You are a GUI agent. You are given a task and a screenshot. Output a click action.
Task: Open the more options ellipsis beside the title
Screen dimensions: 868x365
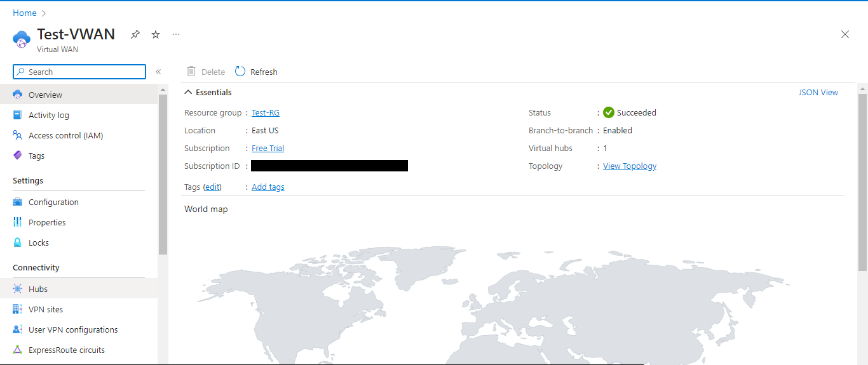[x=176, y=34]
